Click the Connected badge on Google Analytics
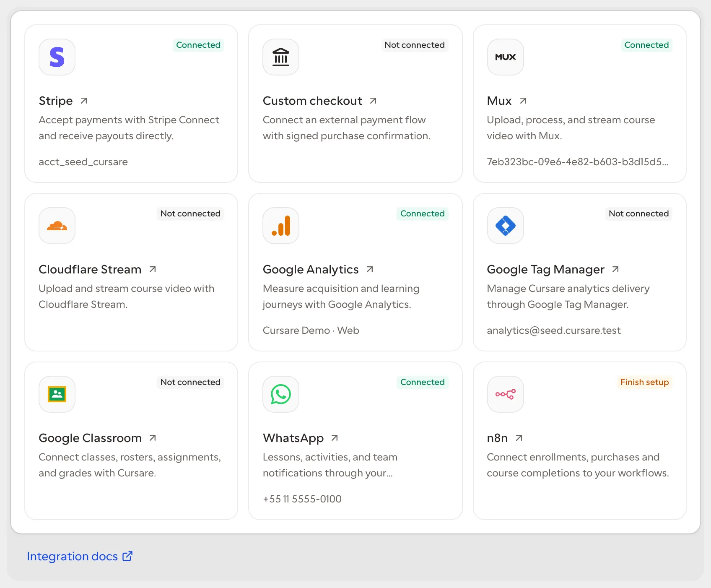711x588 pixels. click(x=422, y=213)
